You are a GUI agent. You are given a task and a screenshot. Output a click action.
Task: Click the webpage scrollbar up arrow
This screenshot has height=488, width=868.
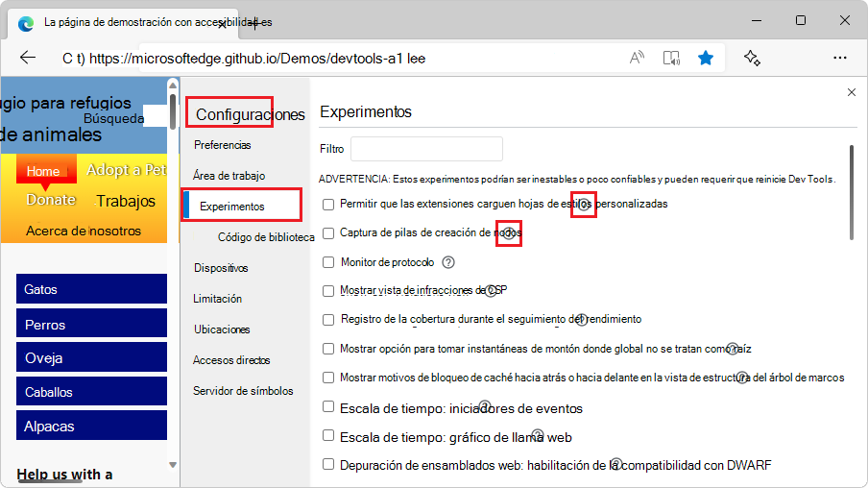pos(173,85)
